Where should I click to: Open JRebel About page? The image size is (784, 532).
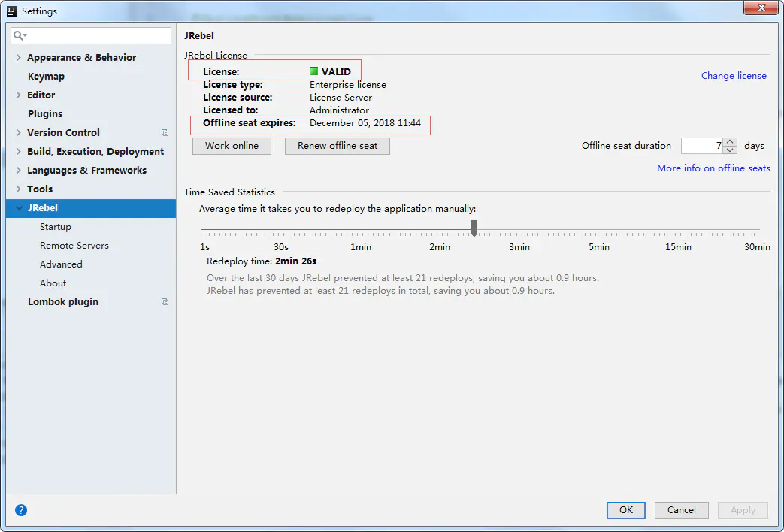[53, 283]
